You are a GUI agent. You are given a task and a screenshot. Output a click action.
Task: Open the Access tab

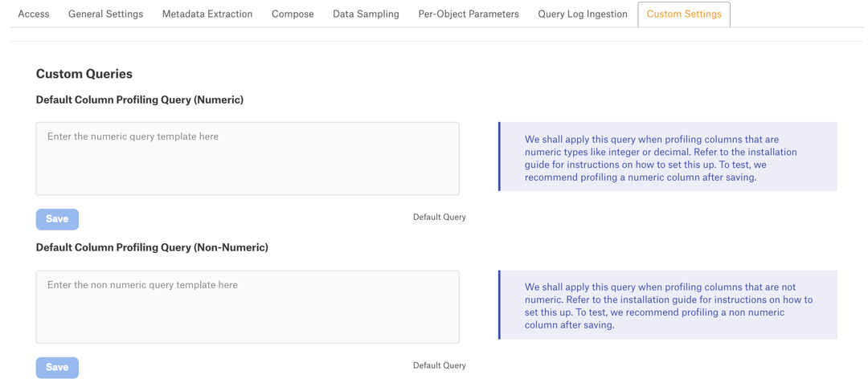(34, 14)
